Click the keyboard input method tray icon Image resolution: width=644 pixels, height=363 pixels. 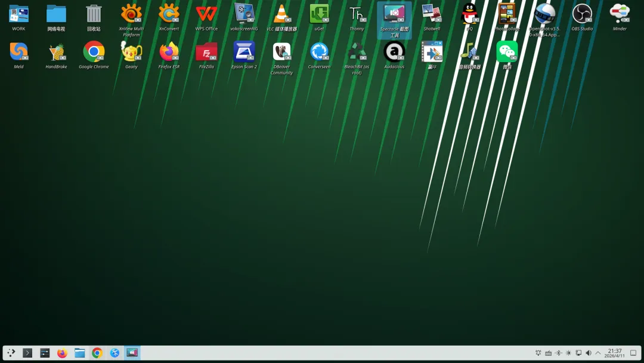(x=549, y=353)
